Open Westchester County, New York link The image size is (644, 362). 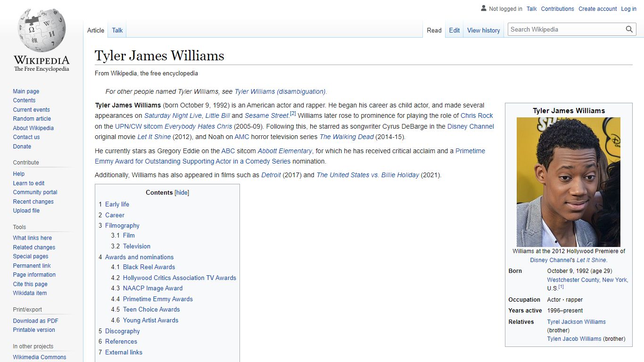click(x=587, y=280)
